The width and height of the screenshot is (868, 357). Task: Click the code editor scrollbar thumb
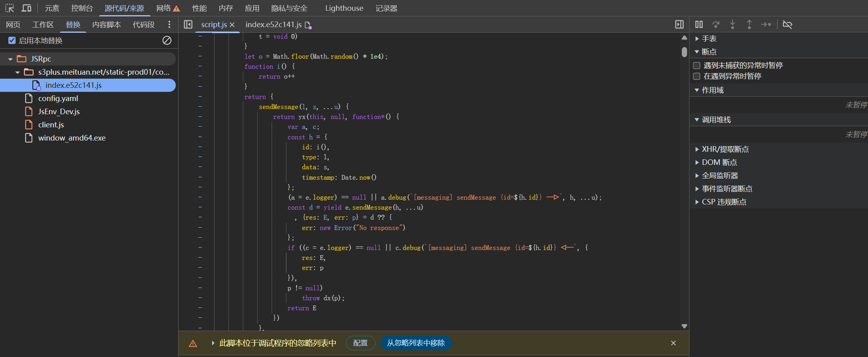[684, 52]
